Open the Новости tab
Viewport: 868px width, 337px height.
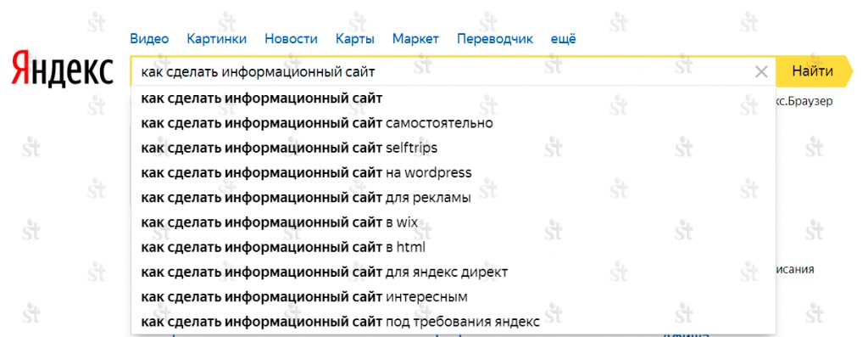(292, 39)
